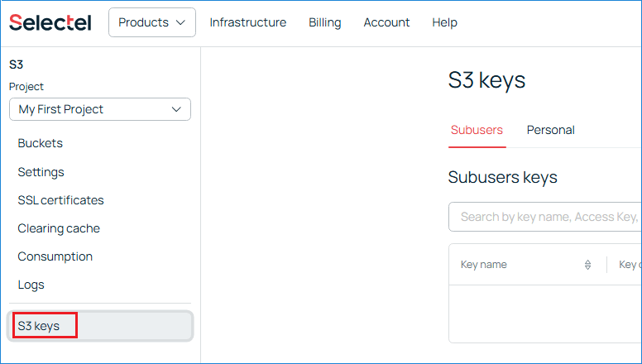Sort by Key name using sort arrows
The height and width of the screenshot is (364, 642).
pos(587,265)
